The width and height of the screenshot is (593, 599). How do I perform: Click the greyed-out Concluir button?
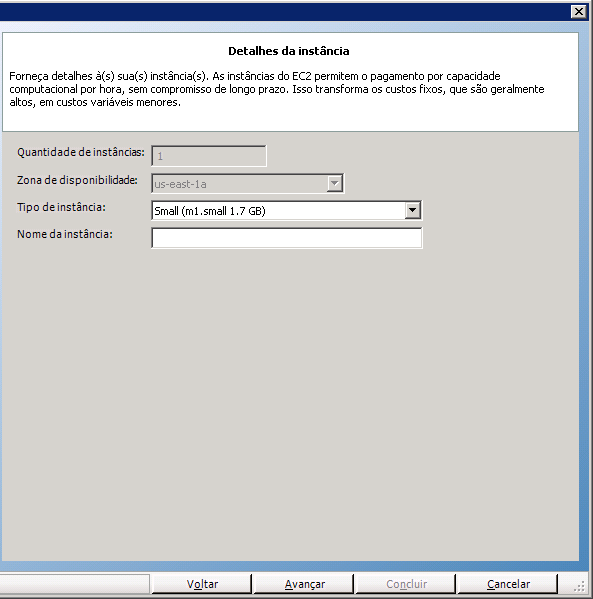[406, 584]
